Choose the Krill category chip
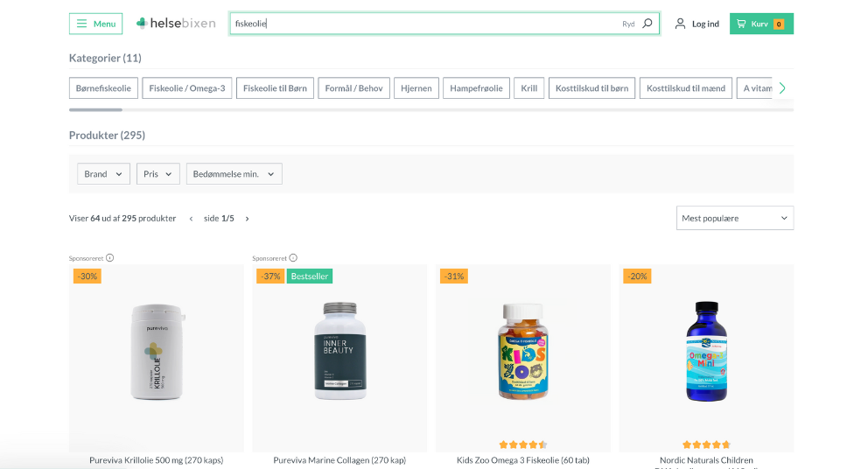 [529, 88]
